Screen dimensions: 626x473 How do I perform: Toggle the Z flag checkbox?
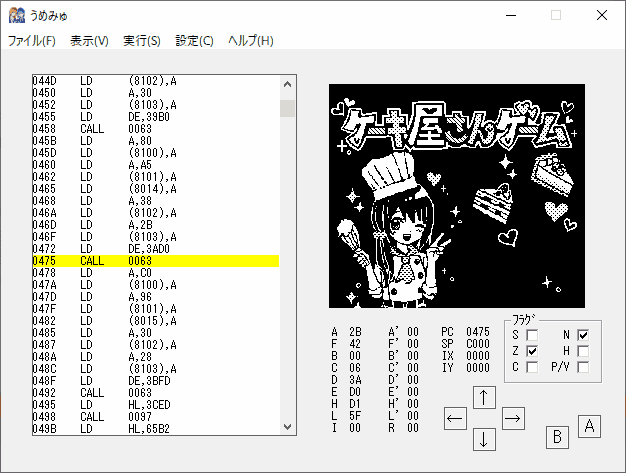tap(532, 351)
